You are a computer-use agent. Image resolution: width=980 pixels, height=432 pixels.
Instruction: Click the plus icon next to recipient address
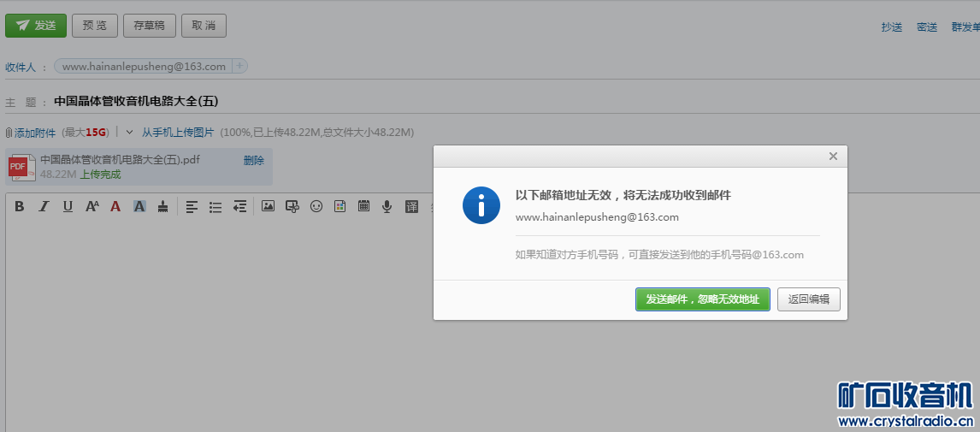tap(240, 66)
